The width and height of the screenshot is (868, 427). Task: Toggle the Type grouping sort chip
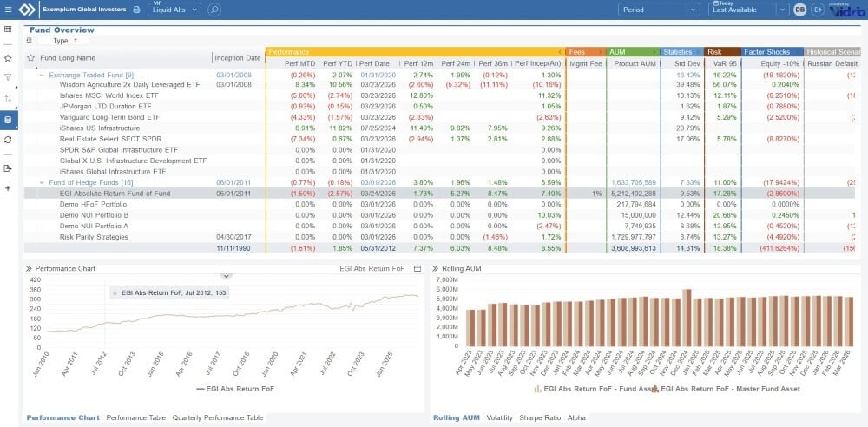(x=64, y=40)
